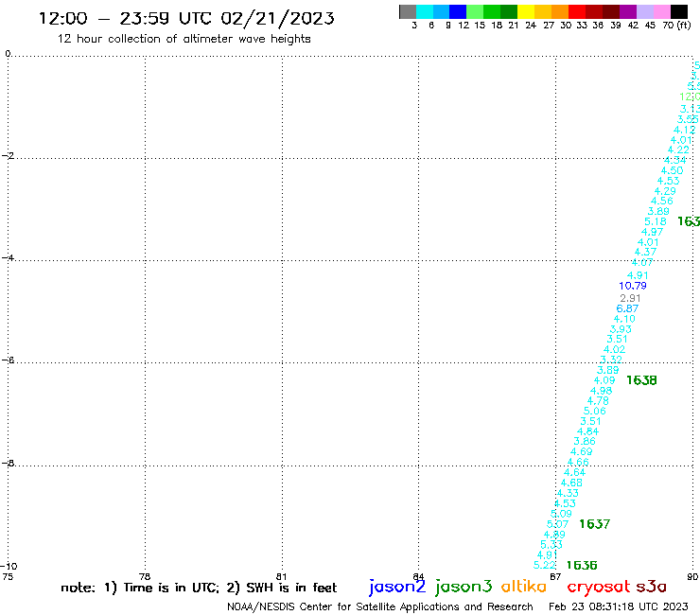Click the altika satellite label
700x615 pixels.
click(524, 586)
